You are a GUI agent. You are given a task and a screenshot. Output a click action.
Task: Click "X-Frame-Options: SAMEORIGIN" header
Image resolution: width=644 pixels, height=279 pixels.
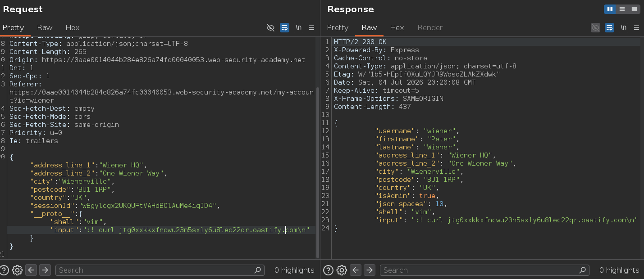[x=388, y=99]
